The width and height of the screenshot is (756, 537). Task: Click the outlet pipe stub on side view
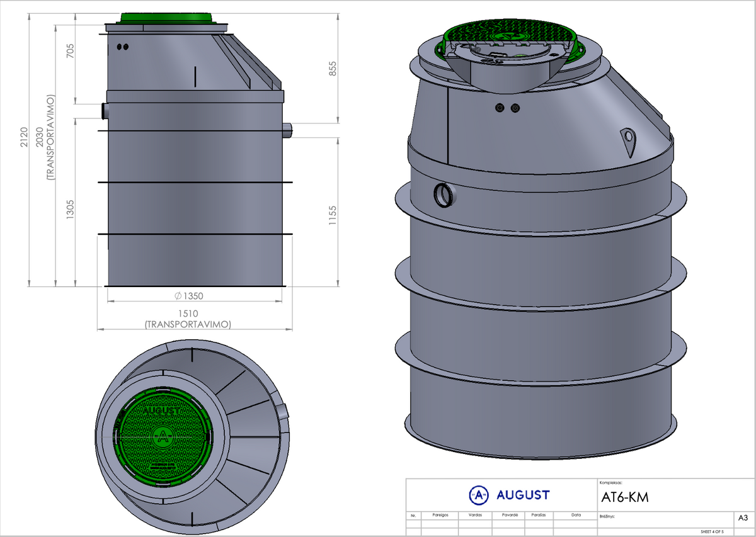pos(289,131)
